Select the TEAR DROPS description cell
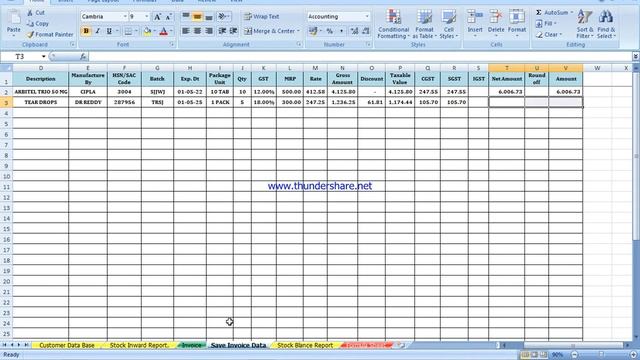This screenshot has width=640, height=360. coord(40,102)
